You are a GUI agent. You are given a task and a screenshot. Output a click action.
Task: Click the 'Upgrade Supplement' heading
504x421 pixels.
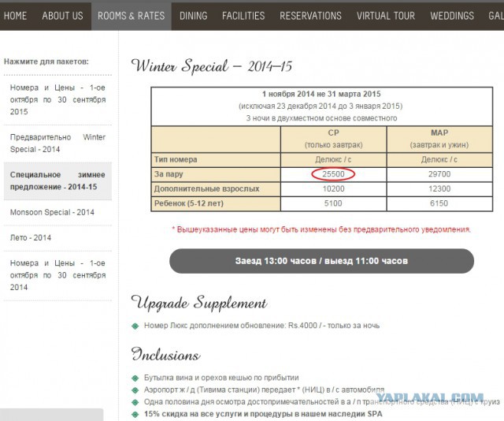coord(199,304)
